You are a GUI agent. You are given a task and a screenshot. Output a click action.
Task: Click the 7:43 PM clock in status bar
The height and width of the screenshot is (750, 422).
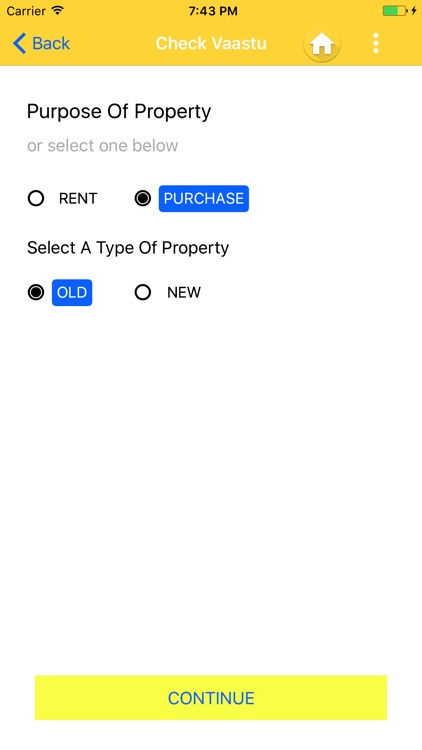[213, 11]
